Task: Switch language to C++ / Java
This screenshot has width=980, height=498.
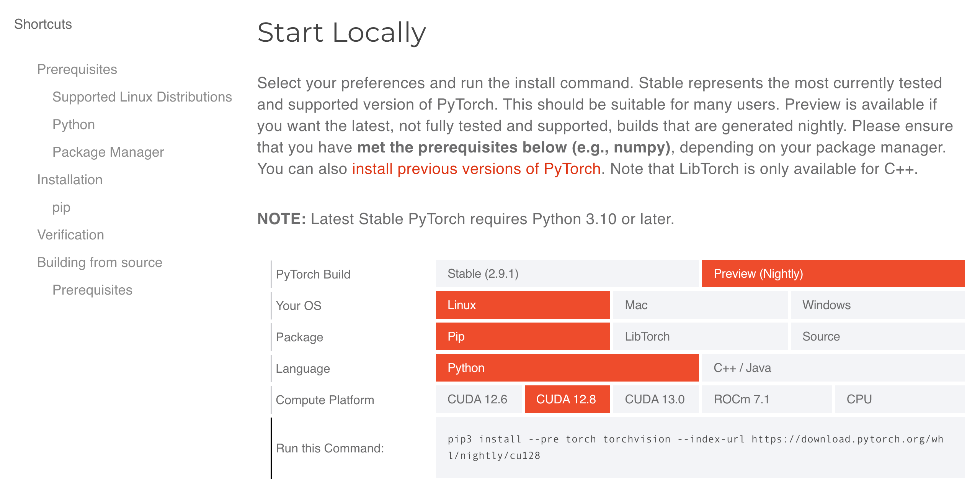Action: pyautogui.click(x=833, y=368)
